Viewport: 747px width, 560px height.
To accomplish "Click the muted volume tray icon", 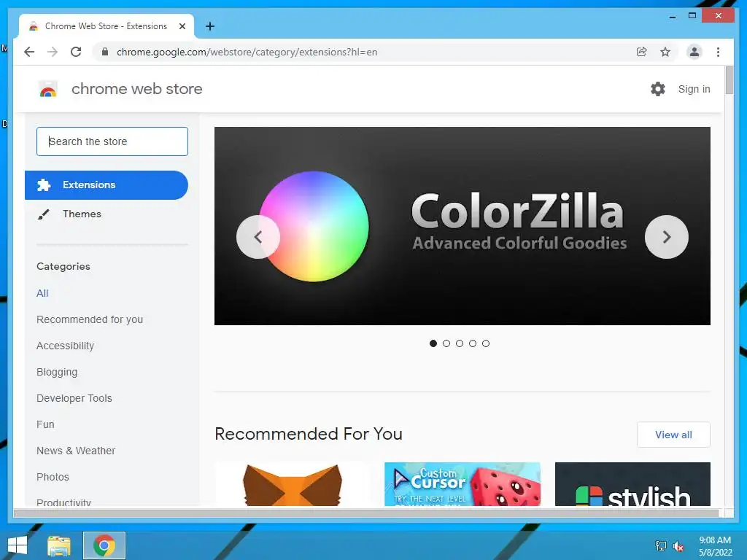I will coord(678,546).
